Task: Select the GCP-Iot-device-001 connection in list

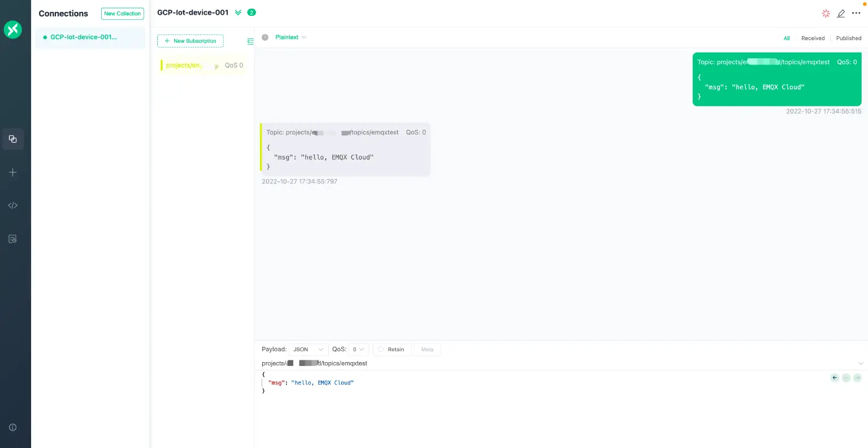Action: [x=84, y=37]
